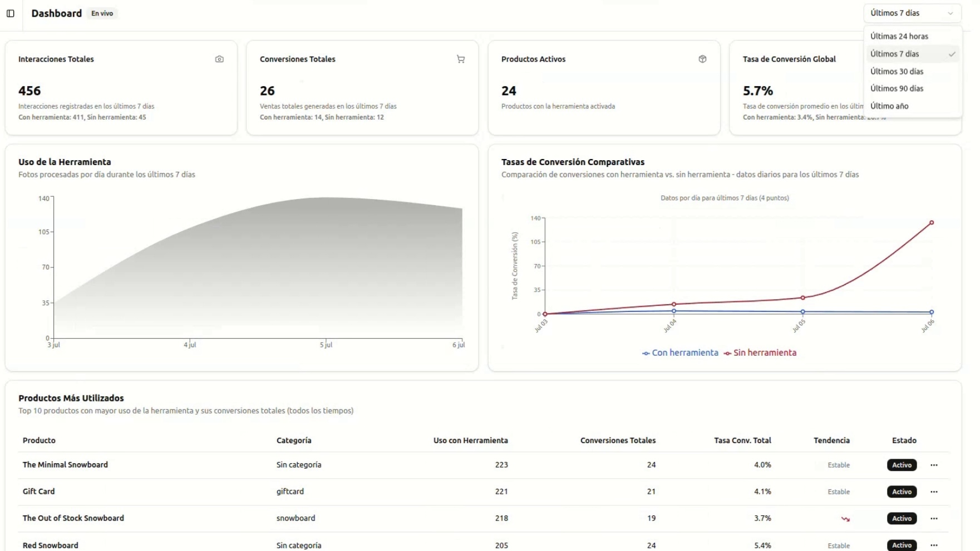Viewport: 980px width, 551px height.
Task: Open row actions for The Minimal Snowboard
Action: click(x=934, y=465)
